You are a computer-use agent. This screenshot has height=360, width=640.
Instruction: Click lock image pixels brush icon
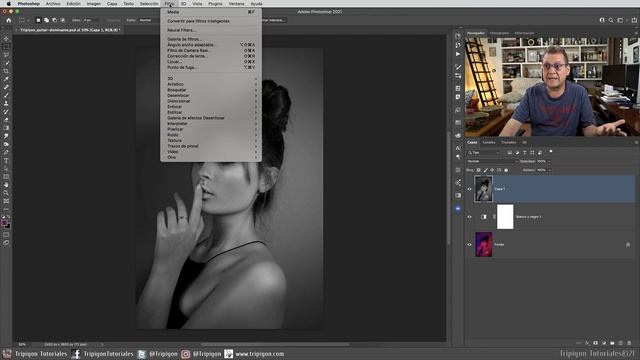coord(485,170)
